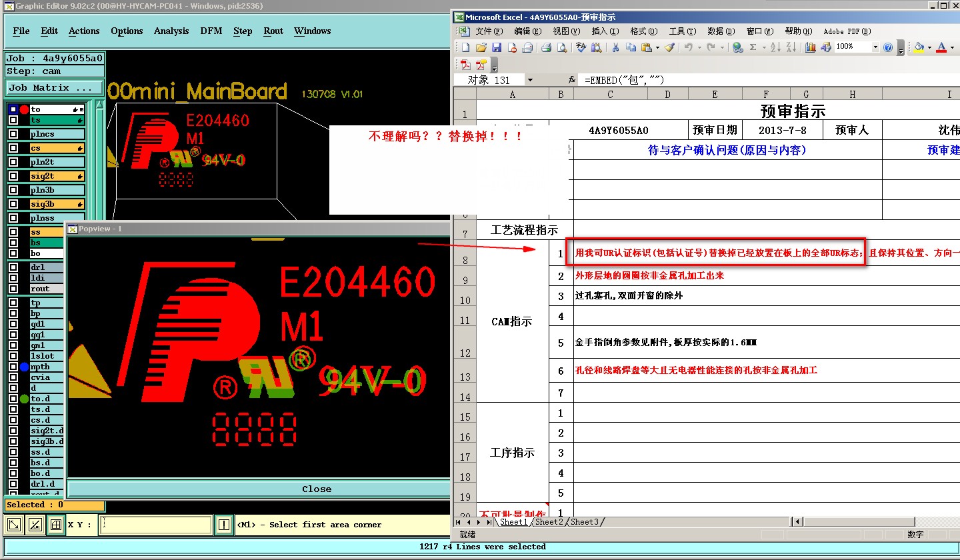Click the New workbook icon in Excel
Screen dimensions: 960x560
pyautogui.click(x=465, y=47)
